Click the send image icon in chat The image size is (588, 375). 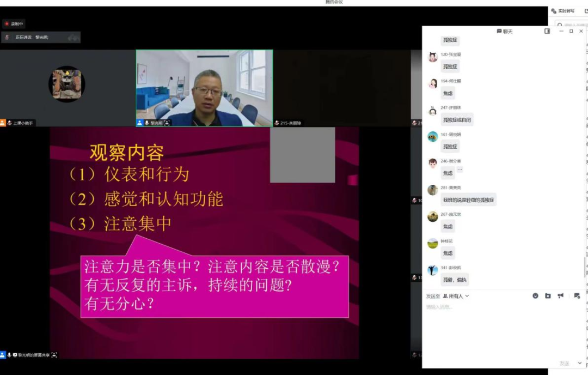[x=548, y=295]
